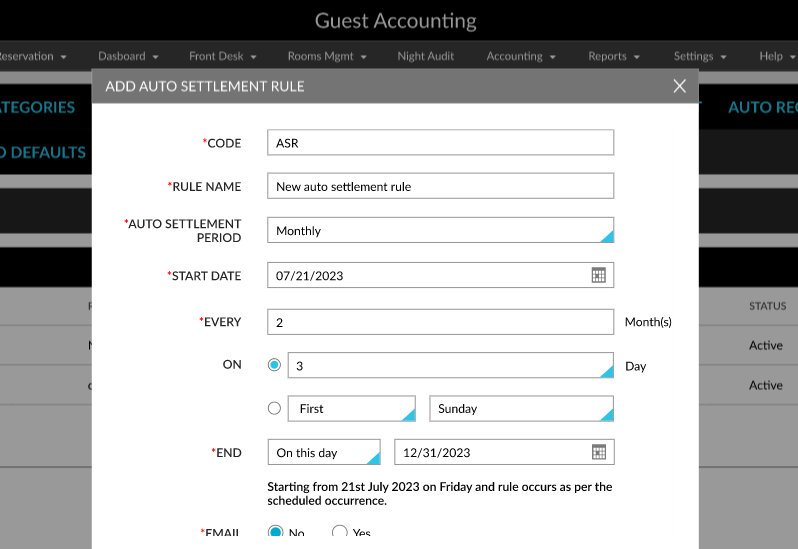The width and height of the screenshot is (798, 549).
Task: Select the day-of-month radio button
Action: (x=274, y=365)
